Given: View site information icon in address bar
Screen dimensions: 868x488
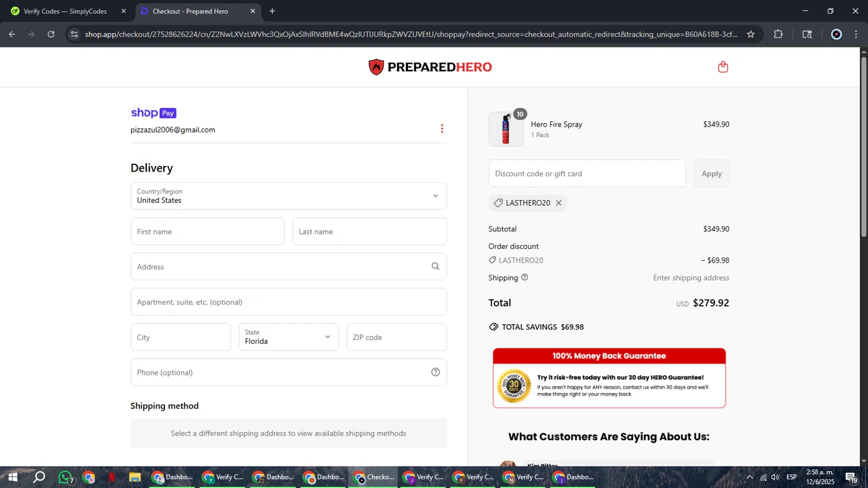Looking at the screenshot, I should click(x=73, y=34).
